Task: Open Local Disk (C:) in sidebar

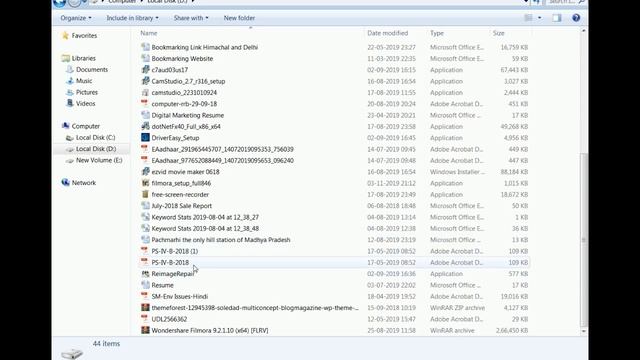Action: [95, 138]
